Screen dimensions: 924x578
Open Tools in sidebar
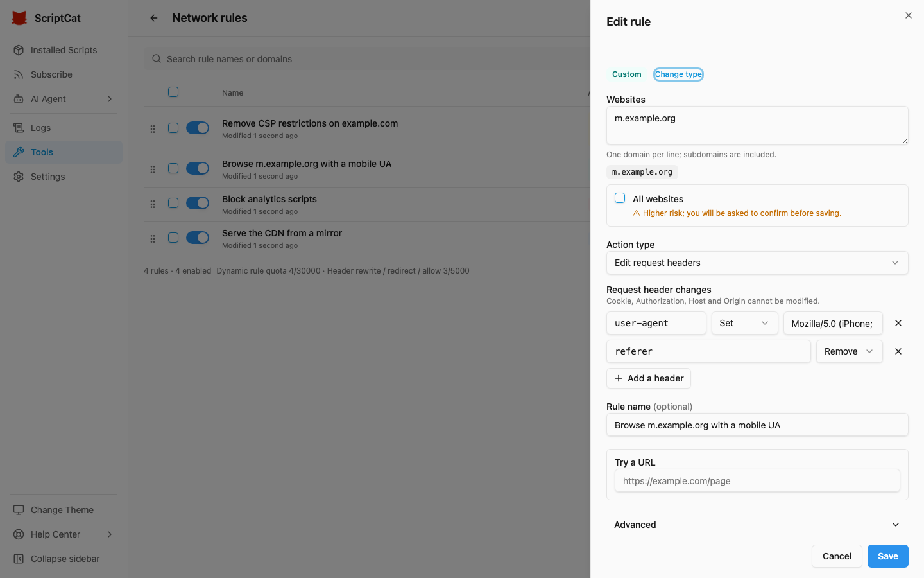64,152
